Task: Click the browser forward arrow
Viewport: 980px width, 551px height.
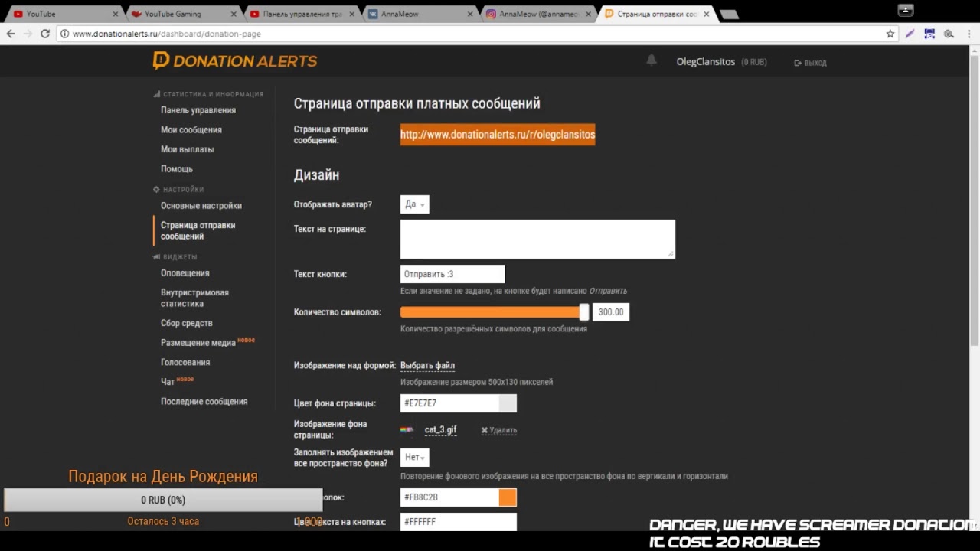Action: (x=28, y=34)
